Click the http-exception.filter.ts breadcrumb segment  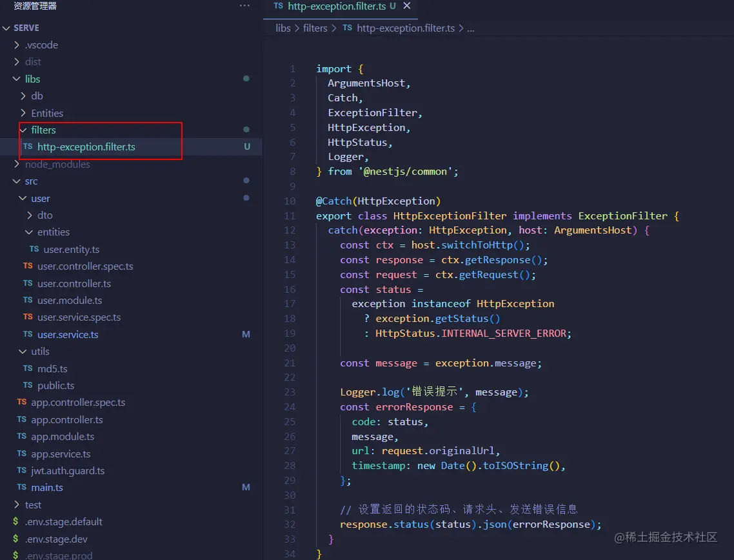coord(406,28)
